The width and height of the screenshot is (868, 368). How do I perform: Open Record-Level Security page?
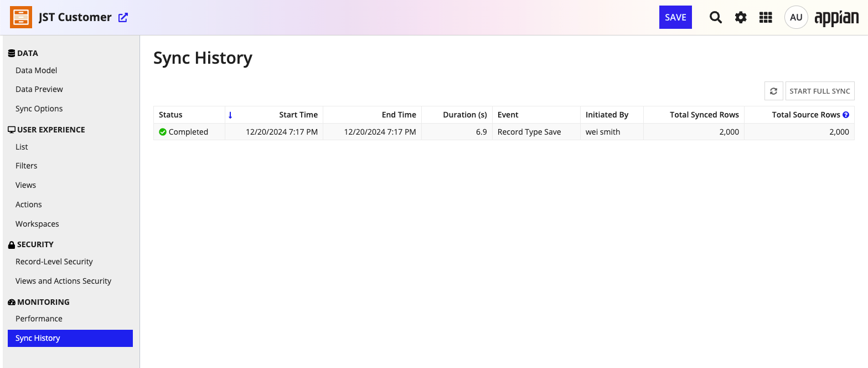tap(54, 262)
